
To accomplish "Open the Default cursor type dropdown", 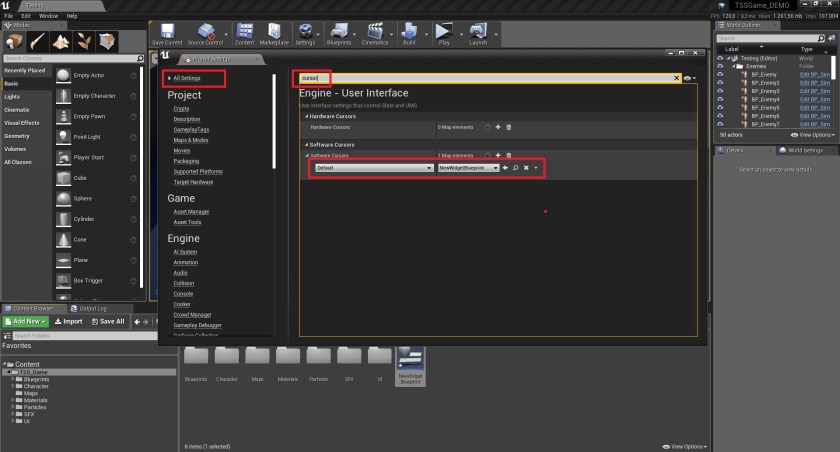I will [372, 168].
